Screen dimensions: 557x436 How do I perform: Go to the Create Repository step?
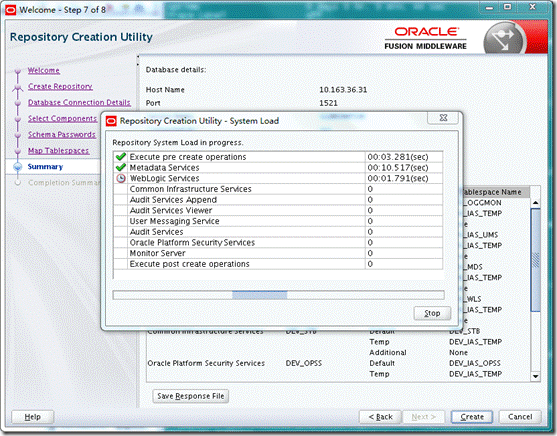[60, 86]
